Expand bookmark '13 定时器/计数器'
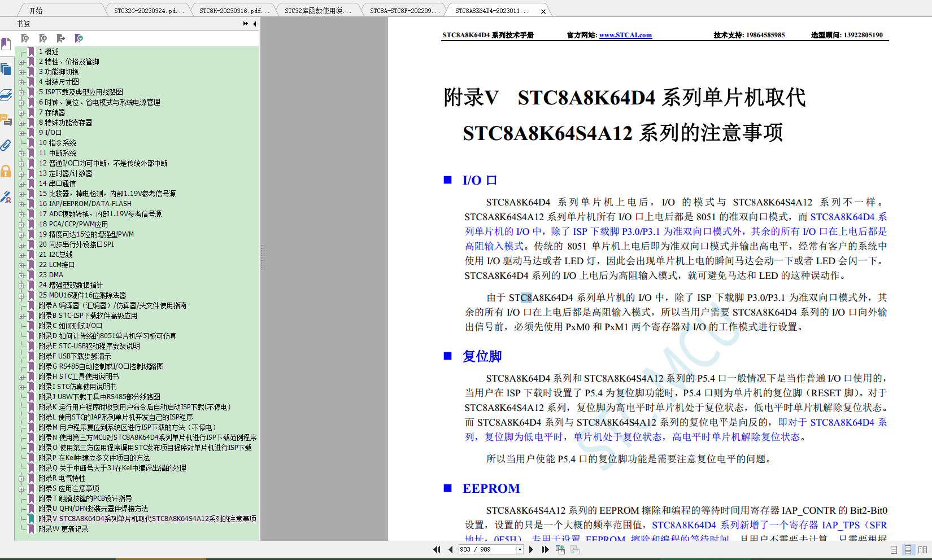 (21, 174)
